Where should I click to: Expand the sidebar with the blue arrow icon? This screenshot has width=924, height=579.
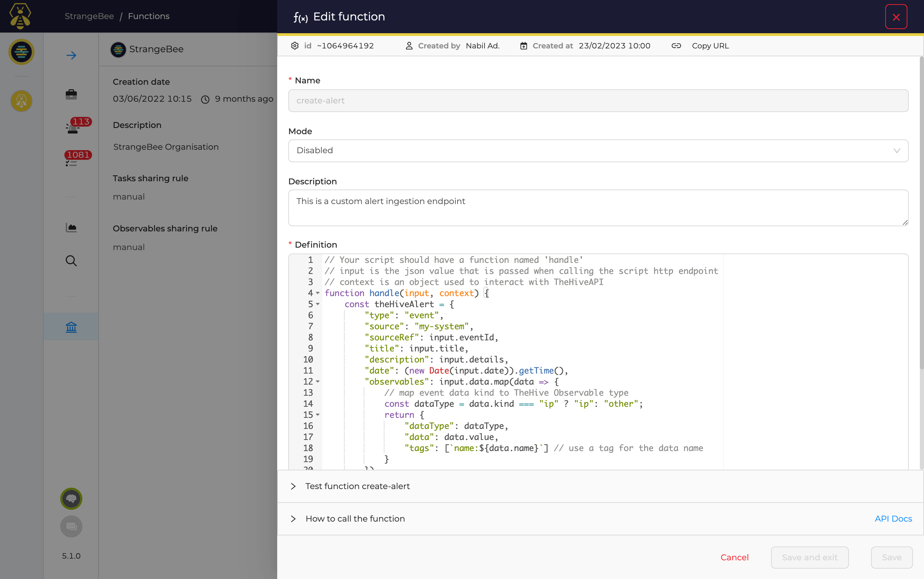[71, 55]
